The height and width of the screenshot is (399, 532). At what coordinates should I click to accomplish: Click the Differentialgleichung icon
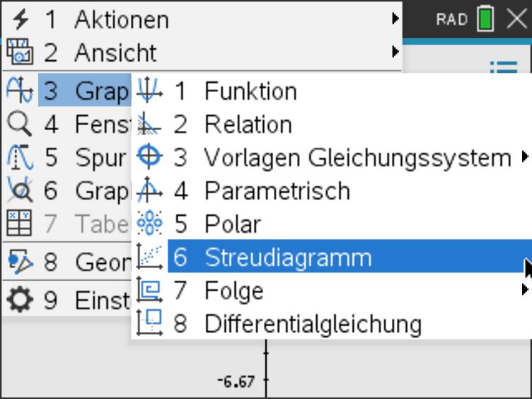point(150,323)
